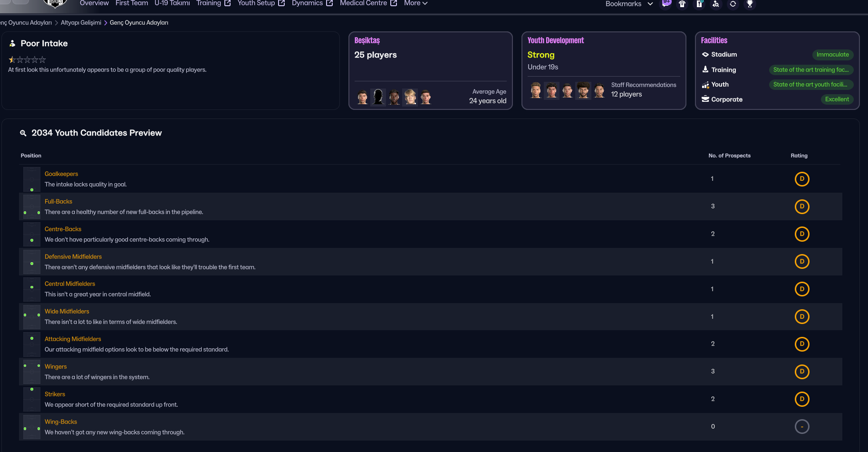Open the trophy competitions icon
The height and width of the screenshot is (452, 868).
point(750,4)
